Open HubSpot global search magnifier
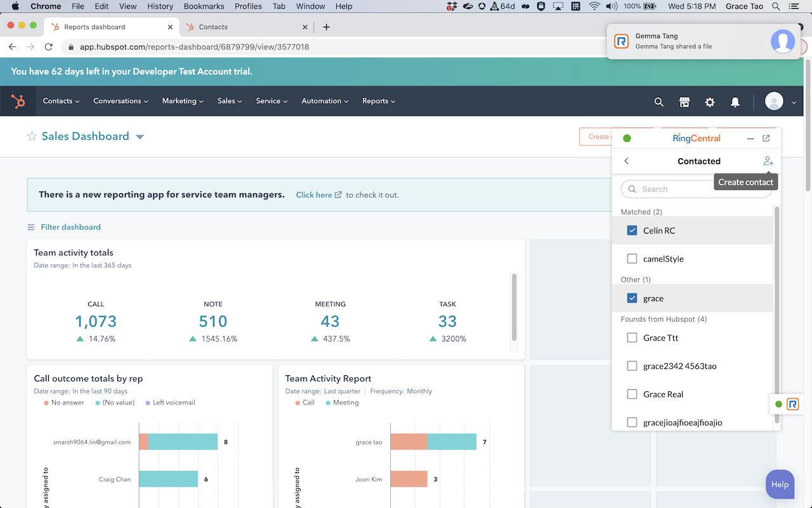 [658, 102]
